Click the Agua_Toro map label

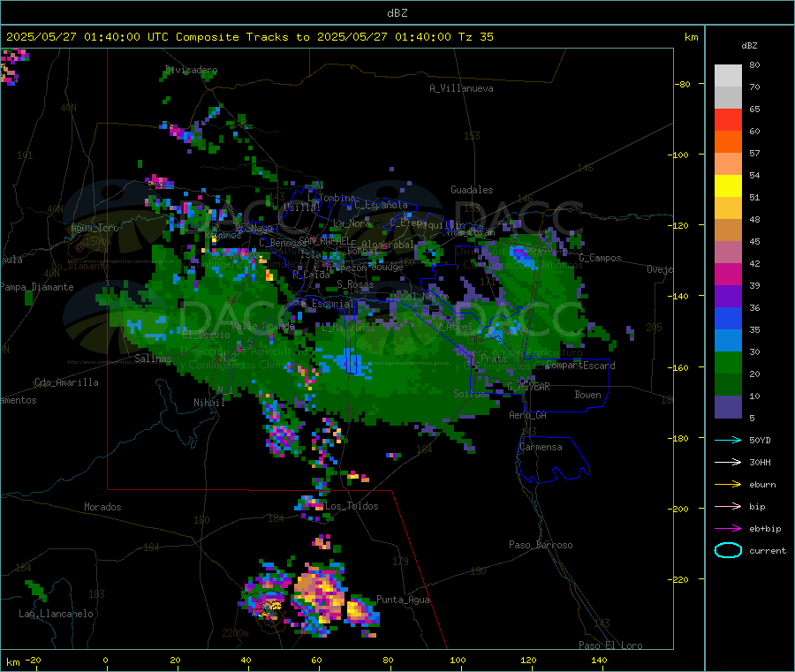pos(95,228)
